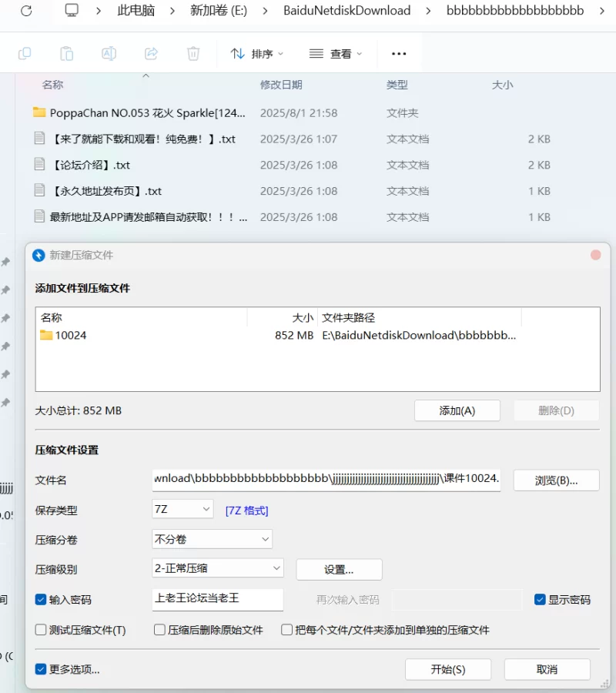Sort by 修改日期 column header
This screenshot has height=693, width=616.
click(x=281, y=85)
